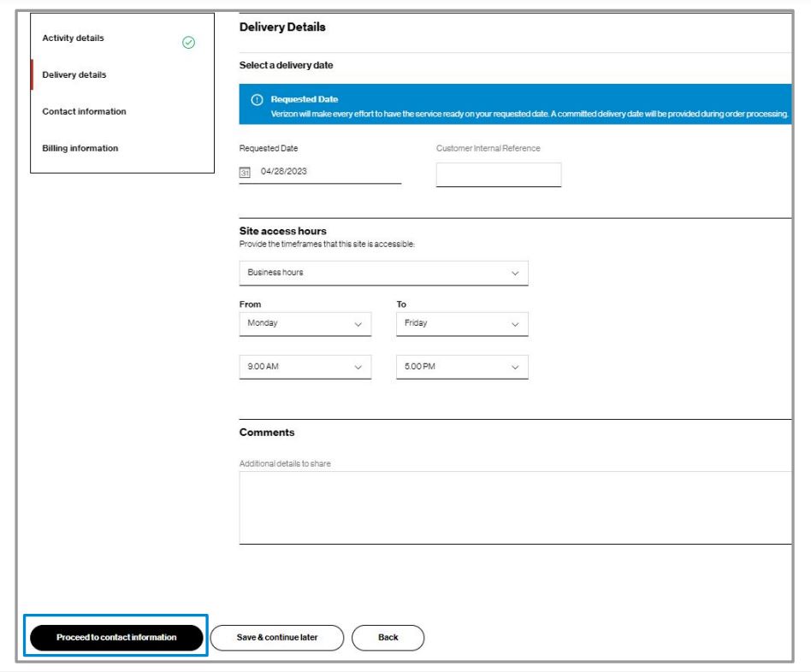This screenshot has width=811, height=672.
Task: Click the Requested Date banner title
Action: pos(305,99)
